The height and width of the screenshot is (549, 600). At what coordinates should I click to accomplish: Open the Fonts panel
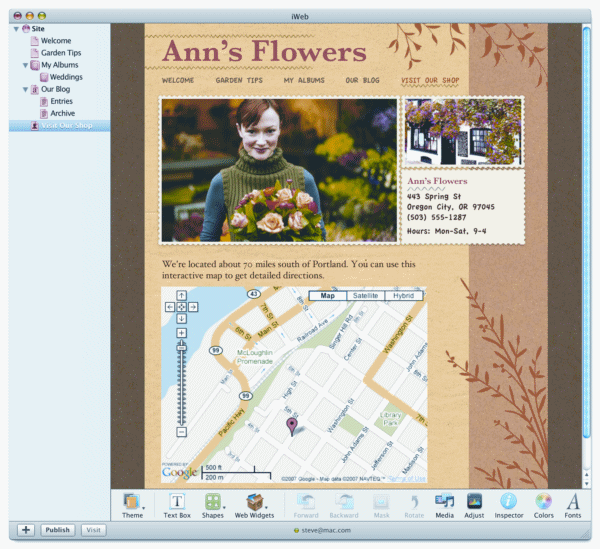[x=573, y=505]
